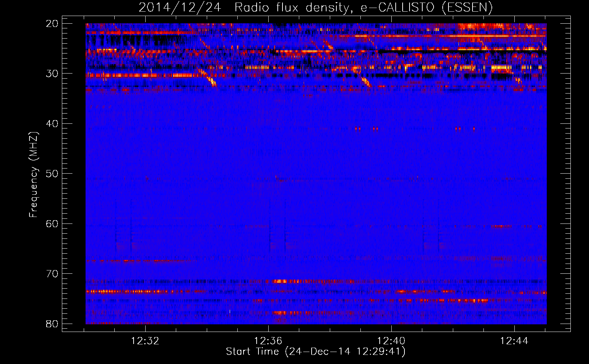Click the 20 frequency tick label
Viewport: 589px width, 364px height.
[x=52, y=24]
